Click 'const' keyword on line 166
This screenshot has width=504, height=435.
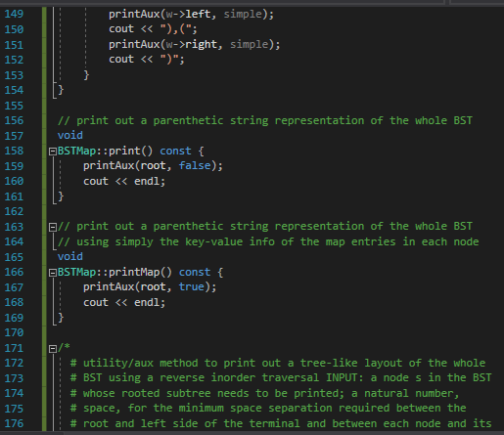click(x=195, y=272)
